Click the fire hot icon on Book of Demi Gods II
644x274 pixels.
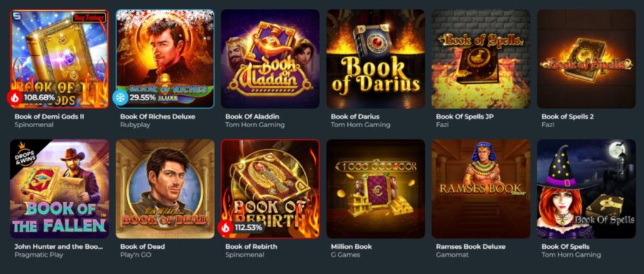15,98
